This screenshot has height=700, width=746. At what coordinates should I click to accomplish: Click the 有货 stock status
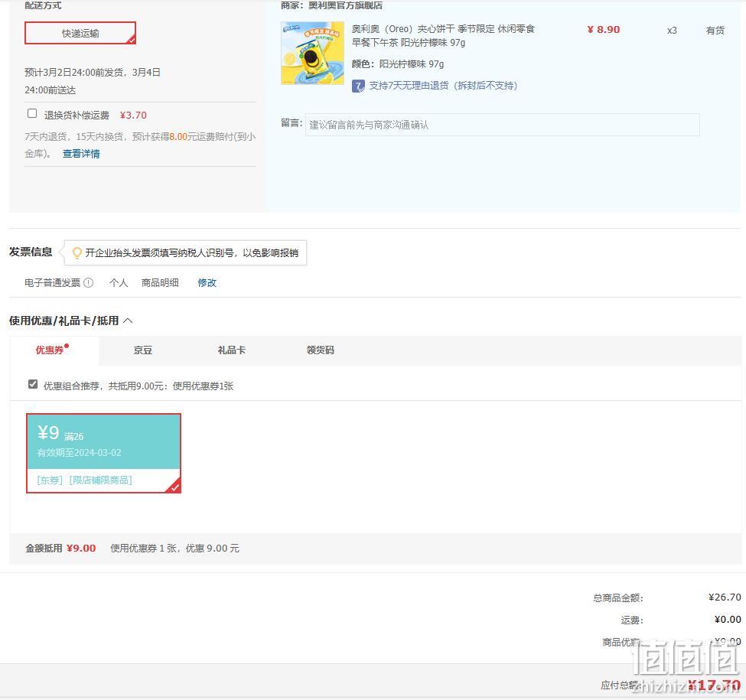pos(715,31)
